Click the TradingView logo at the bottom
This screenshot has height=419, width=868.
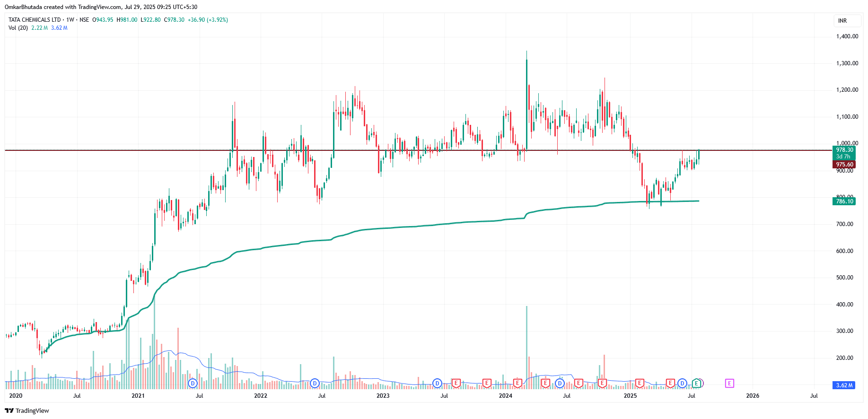pyautogui.click(x=27, y=410)
